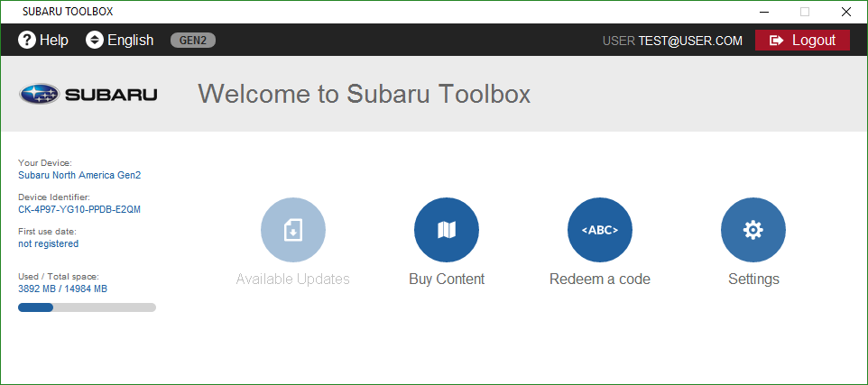
Task: Select the 'Your Device:' label
Action: pyautogui.click(x=45, y=163)
